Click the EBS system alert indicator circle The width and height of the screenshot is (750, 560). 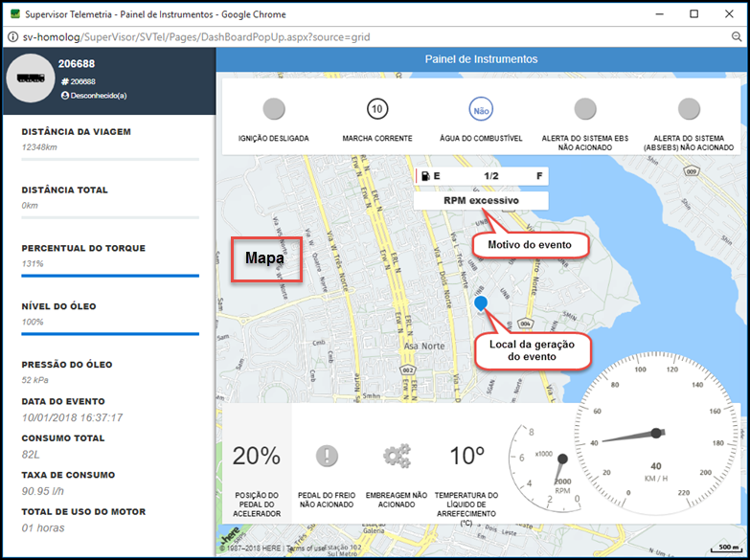click(x=585, y=109)
